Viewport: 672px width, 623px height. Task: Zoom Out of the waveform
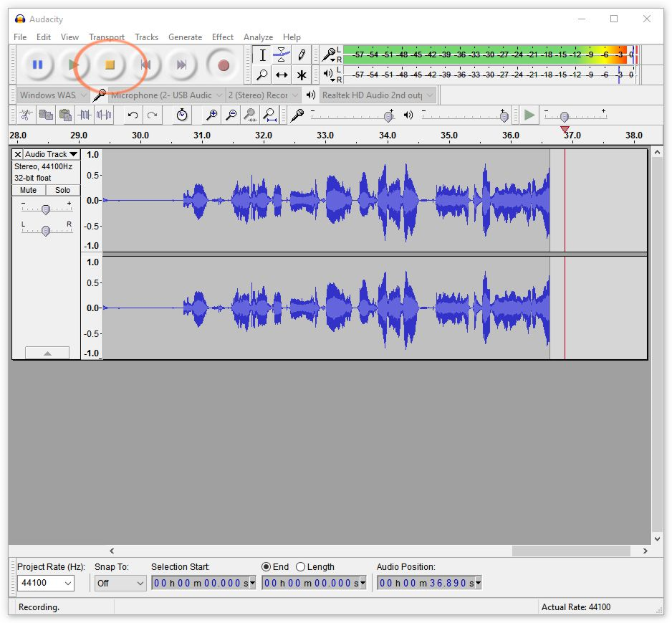[x=231, y=115]
